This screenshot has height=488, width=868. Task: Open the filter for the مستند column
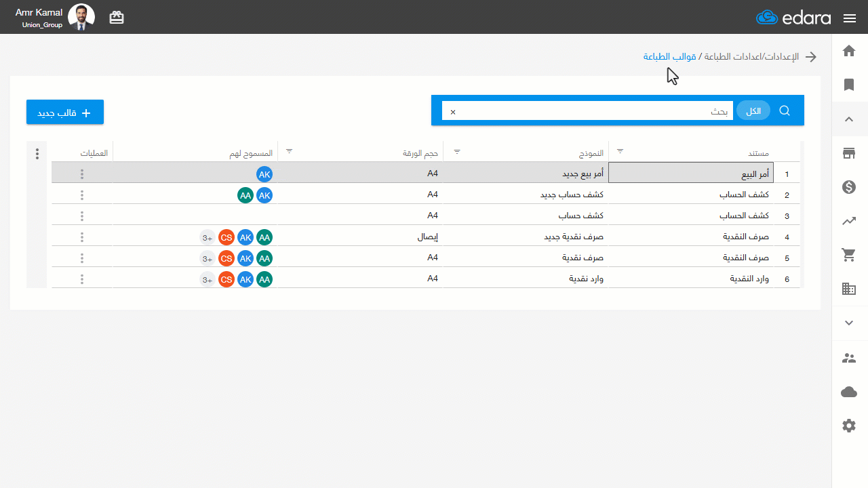click(620, 151)
